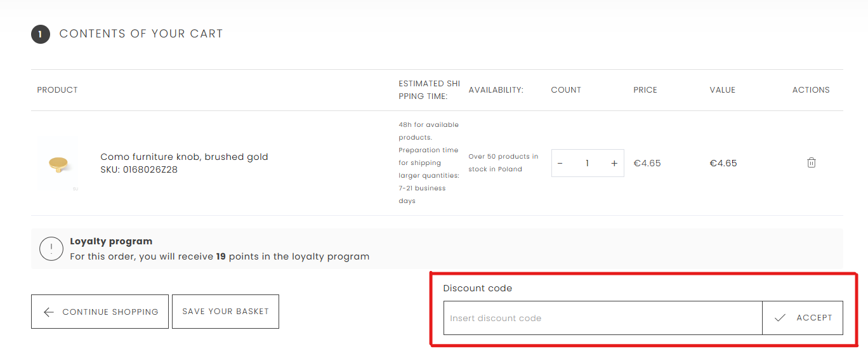Click the Product column header
Screen dimensions: 868x356
57,90
